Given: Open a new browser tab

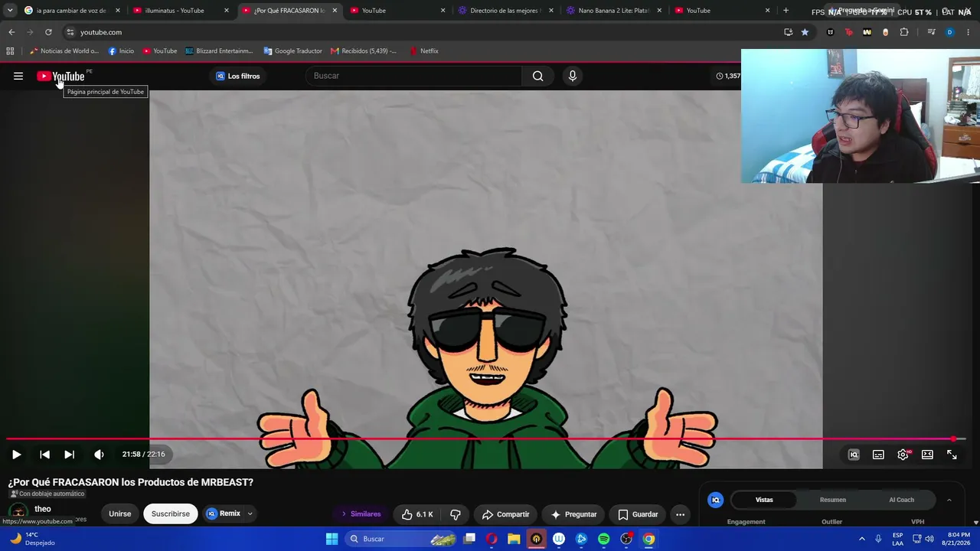Looking at the screenshot, I should point(786,11).
